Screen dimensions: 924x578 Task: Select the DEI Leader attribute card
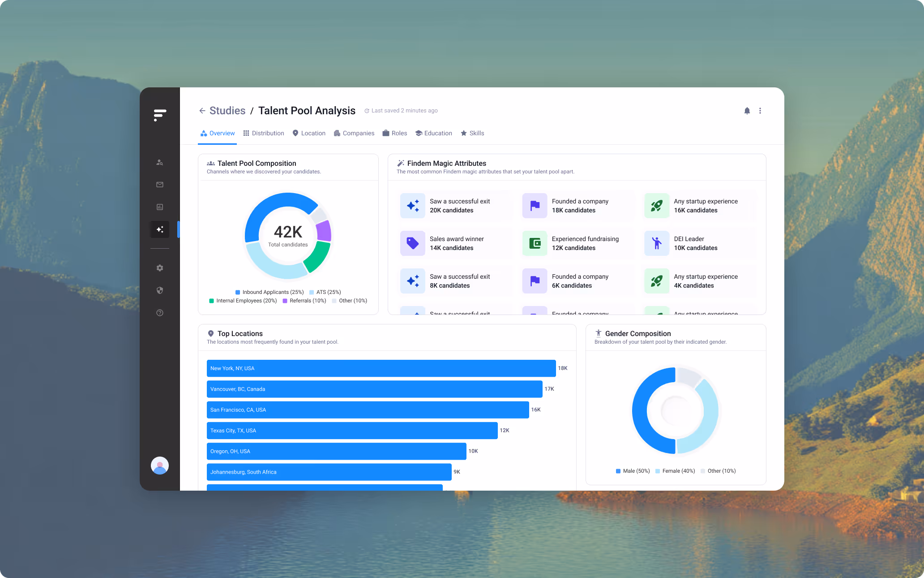(699, 243)
